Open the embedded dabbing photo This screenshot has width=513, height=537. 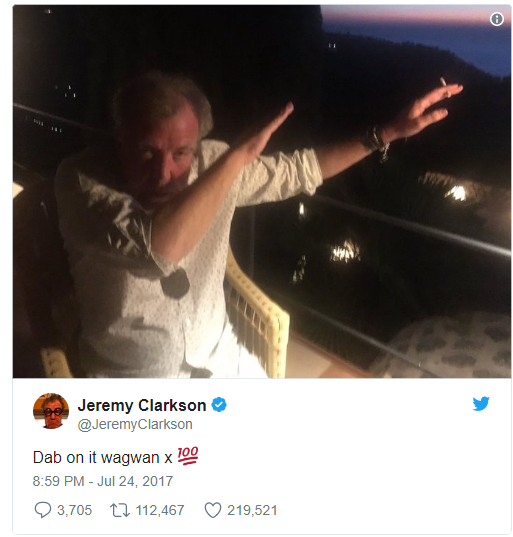pos(262,191)
